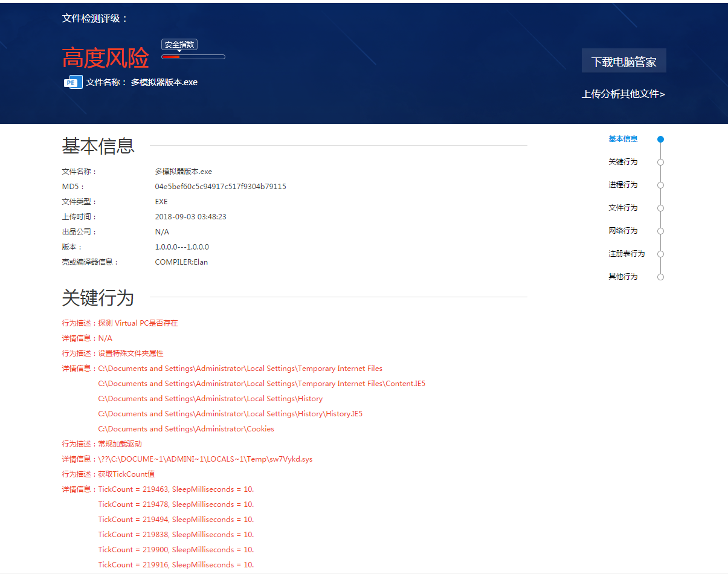728x574 pixels.
Task: Click the timeline dot next to 网络行为
Action: (x=660, y=231)
